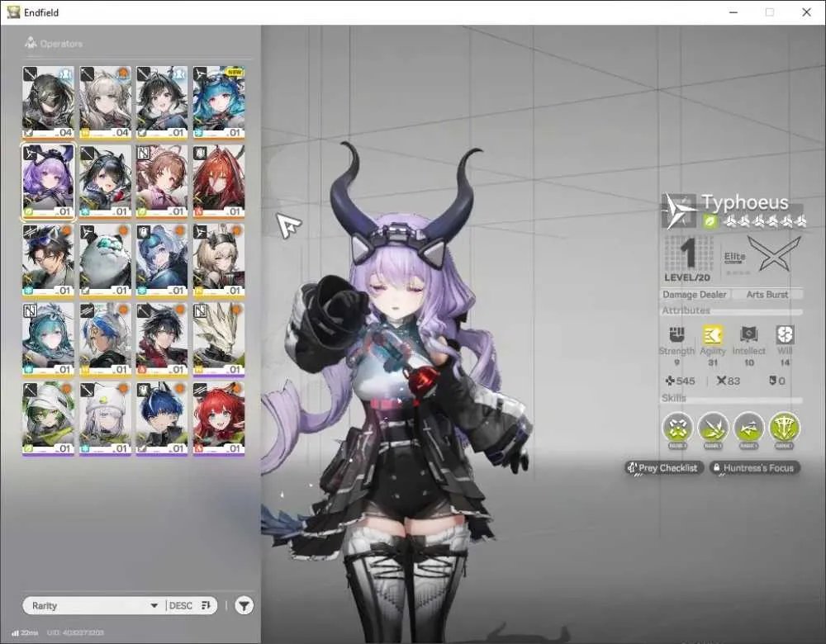The width and height of the screenshot is (826, 644).
Task: Click the UID number in the status bar
Action: pyautogui.click(x=75, y=632)
